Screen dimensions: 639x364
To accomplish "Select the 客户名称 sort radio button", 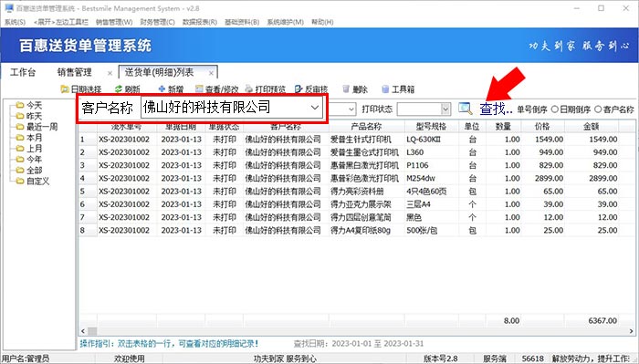I will [x=598, y=109].
